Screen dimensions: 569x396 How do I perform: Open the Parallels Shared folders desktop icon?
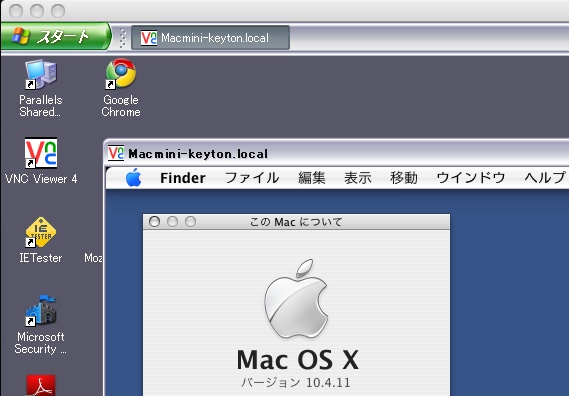pos(40,88)
